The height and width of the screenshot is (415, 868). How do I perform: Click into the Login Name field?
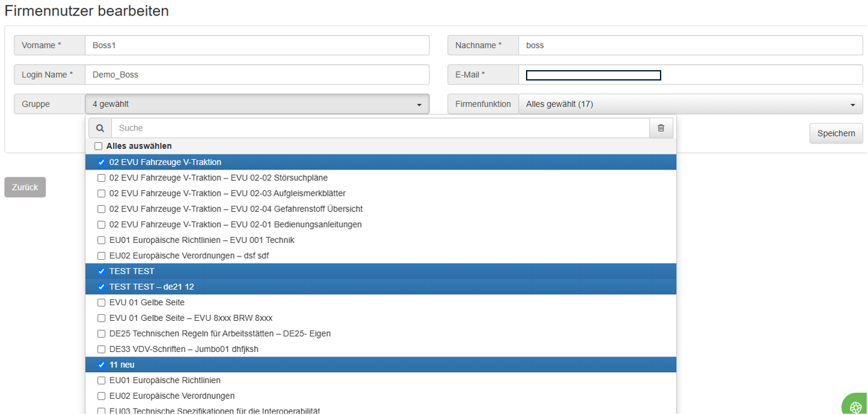click(x=257, y=75)
